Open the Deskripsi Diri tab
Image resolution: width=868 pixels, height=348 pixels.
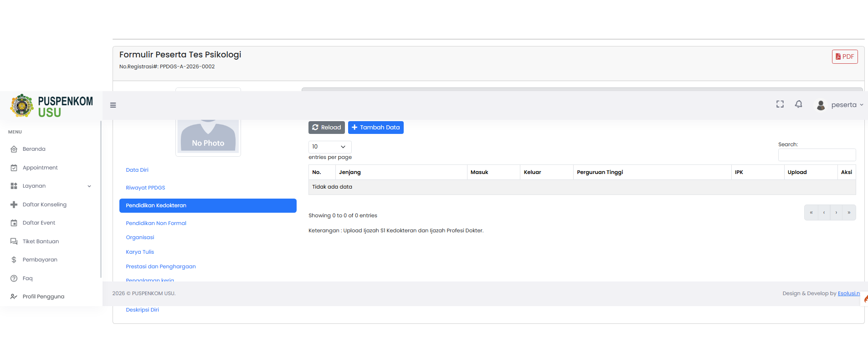tap(142, 310)
